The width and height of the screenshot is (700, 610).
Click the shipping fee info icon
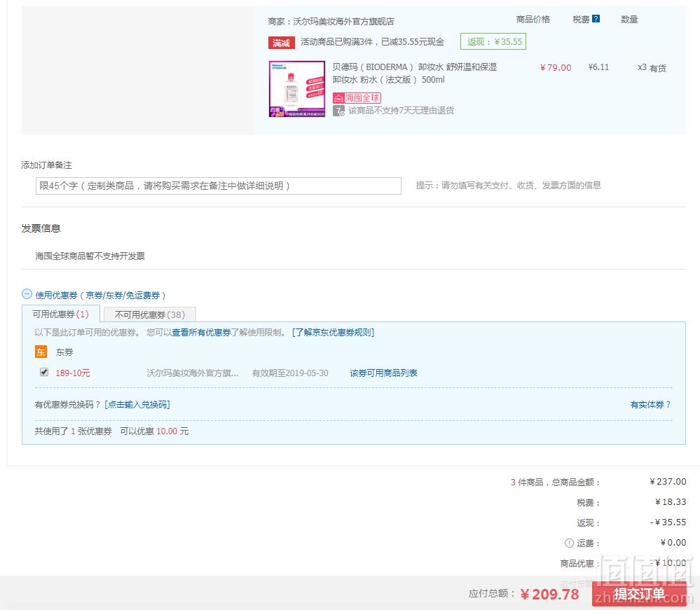(x=569, y=543)
